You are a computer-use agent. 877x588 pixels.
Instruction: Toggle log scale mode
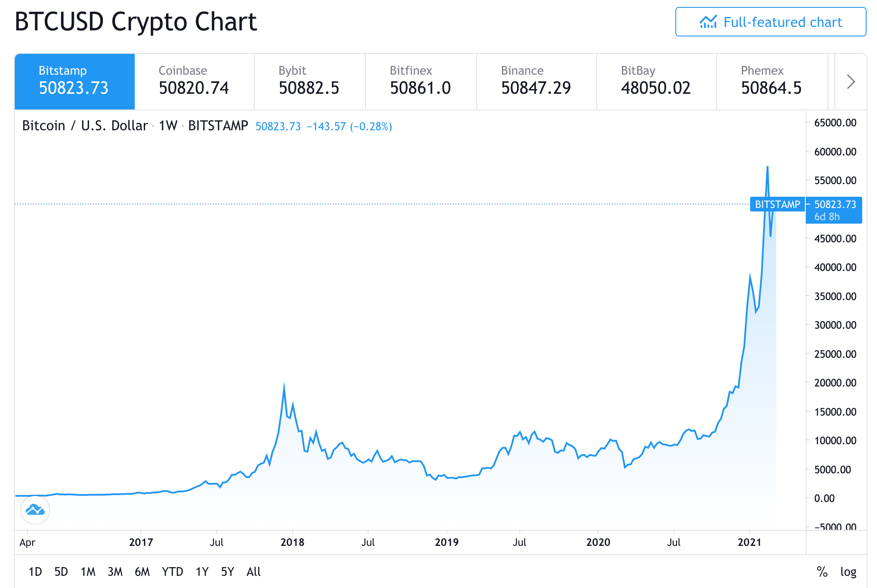tap(848, 571)
